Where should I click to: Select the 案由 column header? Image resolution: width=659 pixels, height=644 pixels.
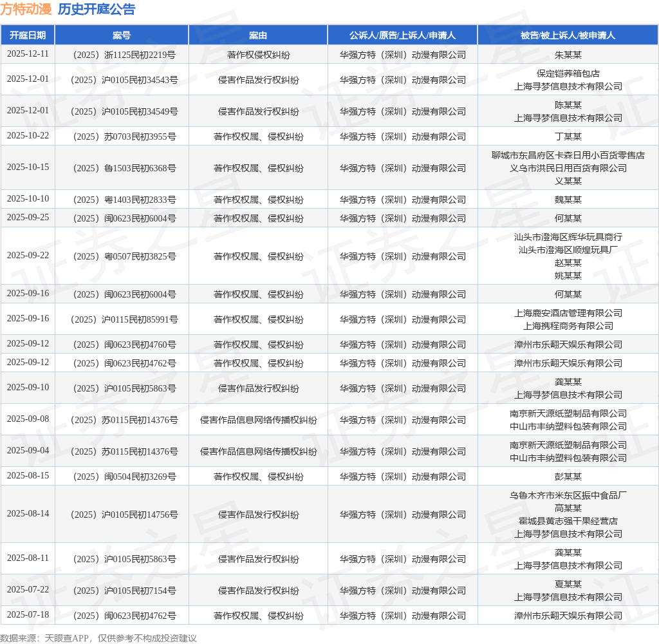[258, 35]
